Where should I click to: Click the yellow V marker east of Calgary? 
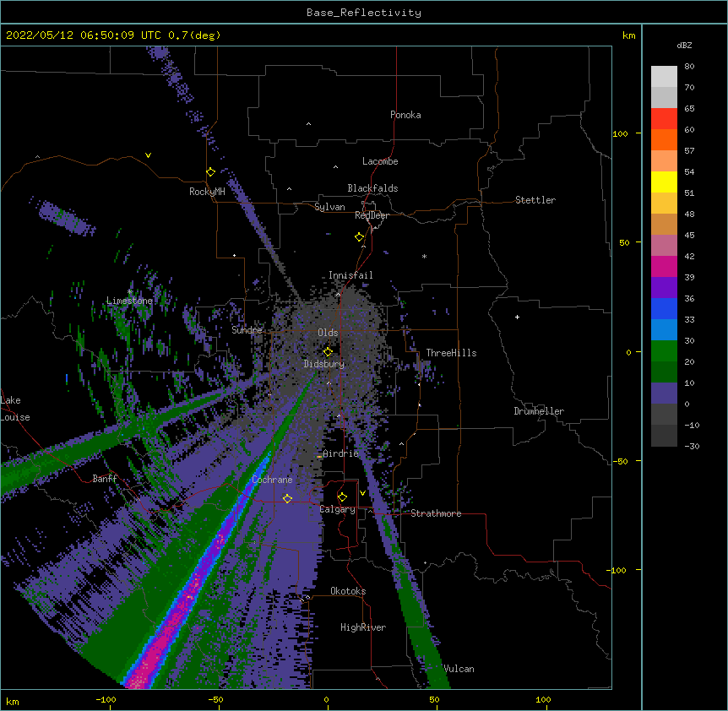click(362, 493)
